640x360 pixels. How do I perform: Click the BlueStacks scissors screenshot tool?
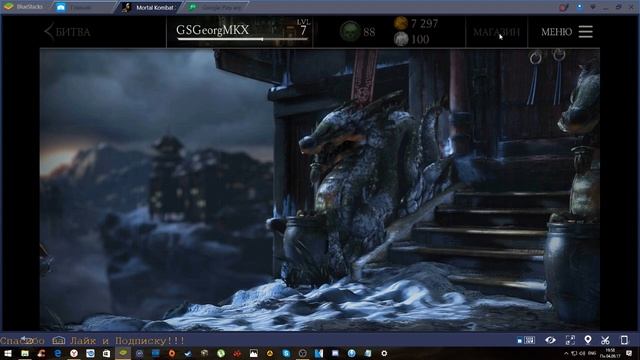coord(605,340)
